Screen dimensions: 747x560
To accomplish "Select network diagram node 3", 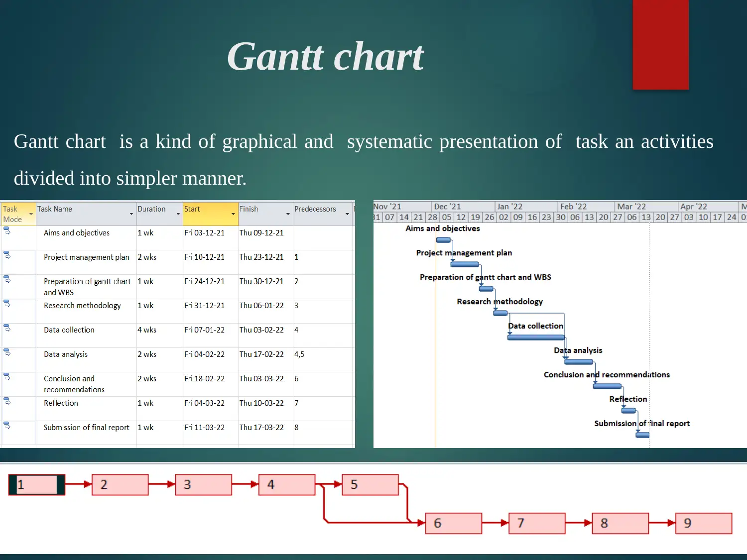I will (x=204, y=485).
